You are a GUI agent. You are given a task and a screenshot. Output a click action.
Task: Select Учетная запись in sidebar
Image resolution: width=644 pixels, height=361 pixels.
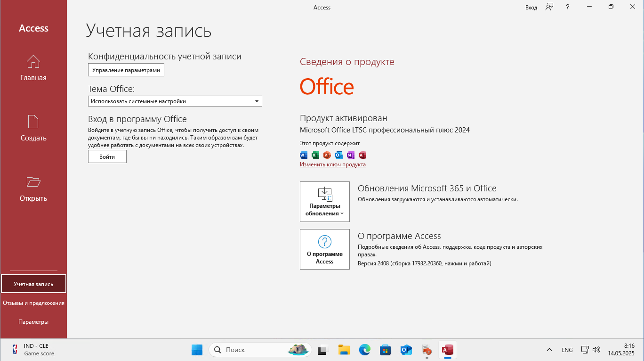[x=33, y=284]
